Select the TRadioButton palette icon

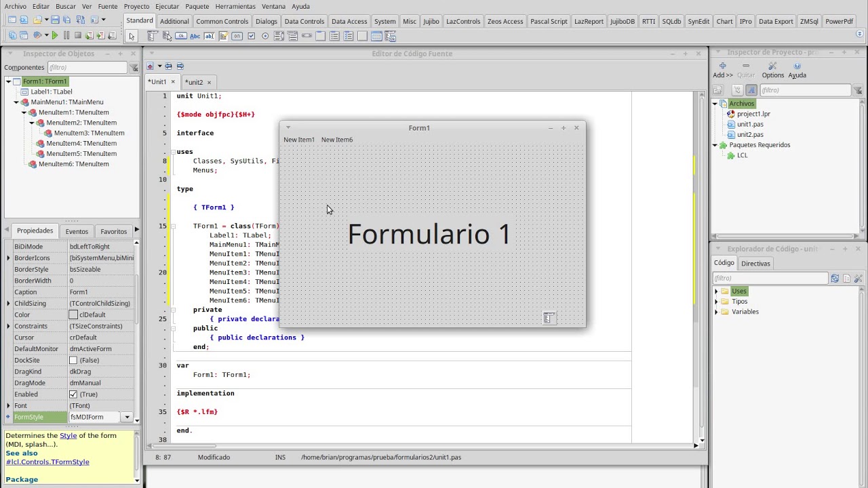(265, 36)
